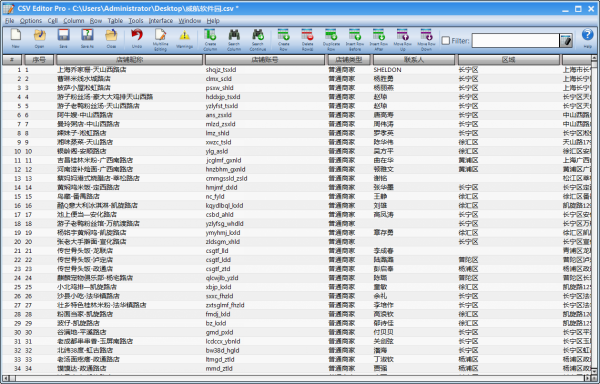Click the 店铺类型 column header

click(x=349, y=60)
